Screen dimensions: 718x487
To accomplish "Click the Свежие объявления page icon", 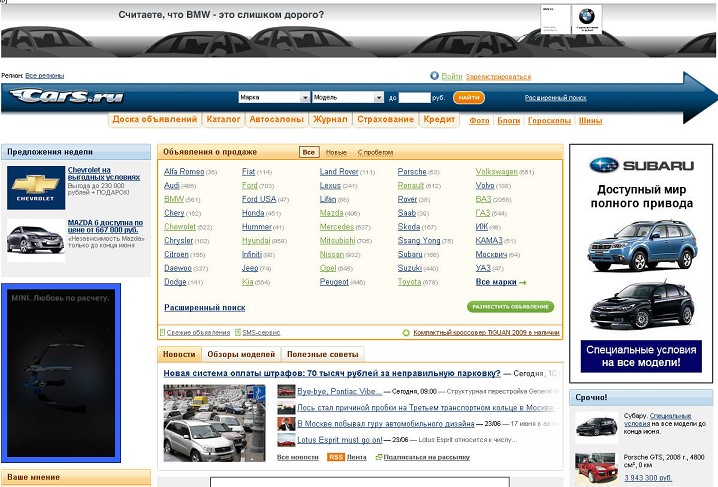I will pyautogui.click(x=162, y=332).
